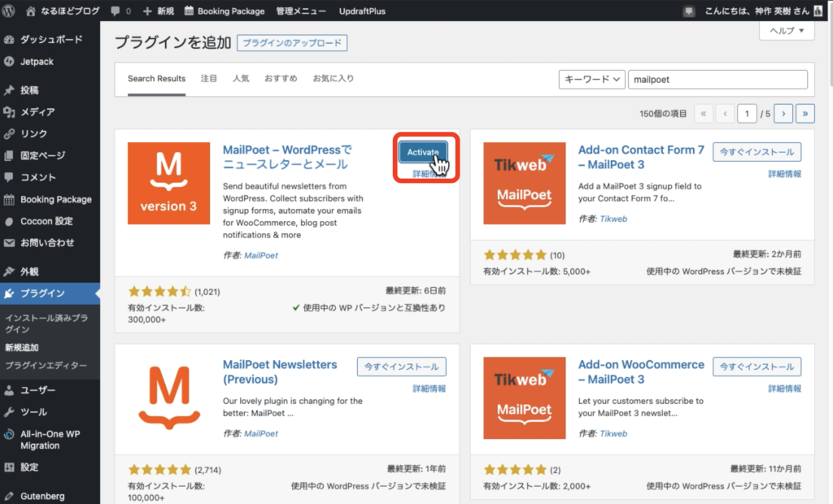
Task: Open プラグインエディター submenu item
Action: (46, 365)
